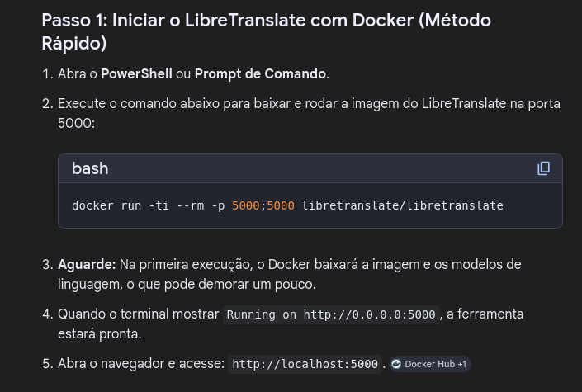Click the '+1' count in source chip
Image resolution: width=582 pixels, height=392 pixels.
pos(461,364)
